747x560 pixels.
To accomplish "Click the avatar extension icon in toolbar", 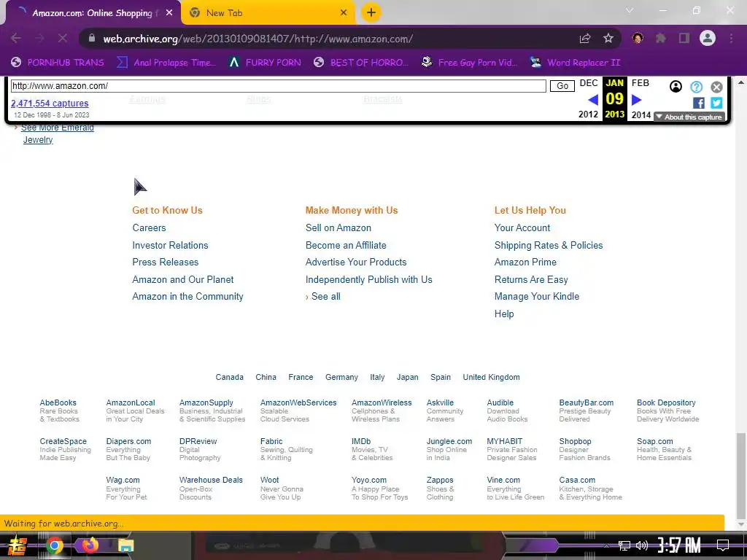I will click(638, 38).
